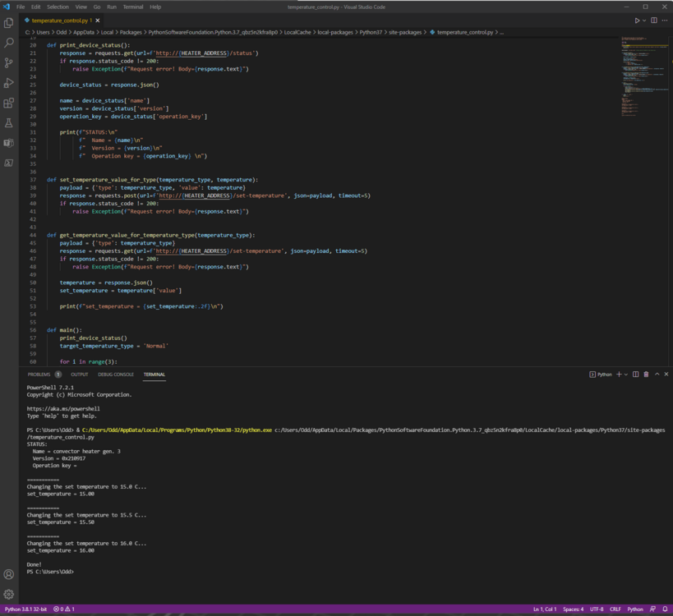
Task: Open the status bar notifications bell
Action: 664,609
